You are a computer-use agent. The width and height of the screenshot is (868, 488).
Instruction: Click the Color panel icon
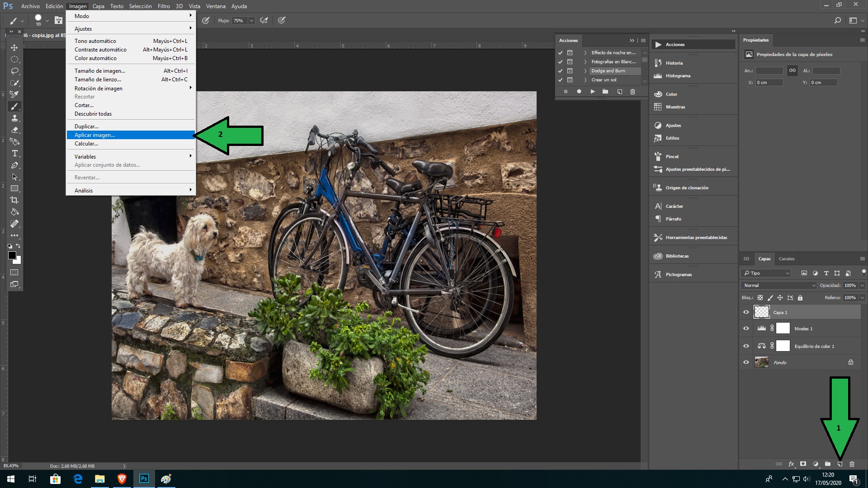(x=658, y=94)
